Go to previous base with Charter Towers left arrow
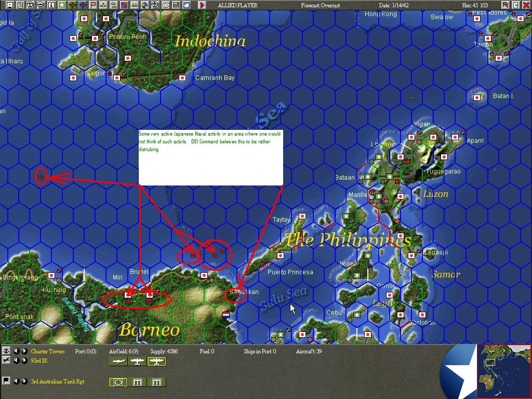532x399 pixels. point(16,351)
